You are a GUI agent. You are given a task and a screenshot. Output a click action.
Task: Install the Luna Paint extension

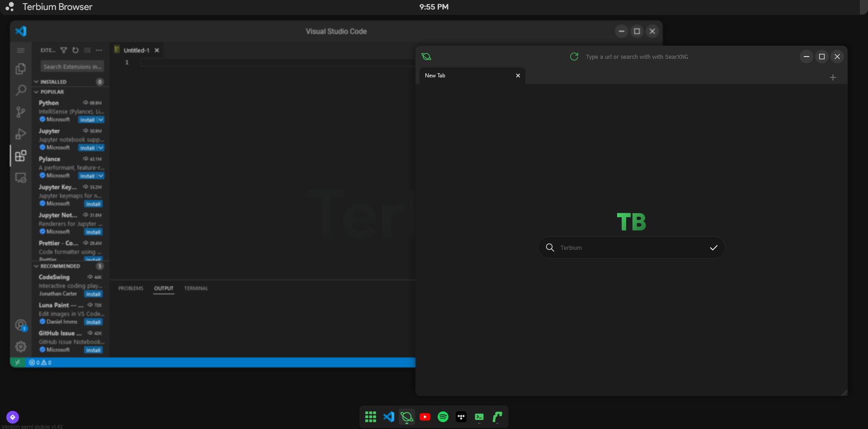click(x=93, y=322)
